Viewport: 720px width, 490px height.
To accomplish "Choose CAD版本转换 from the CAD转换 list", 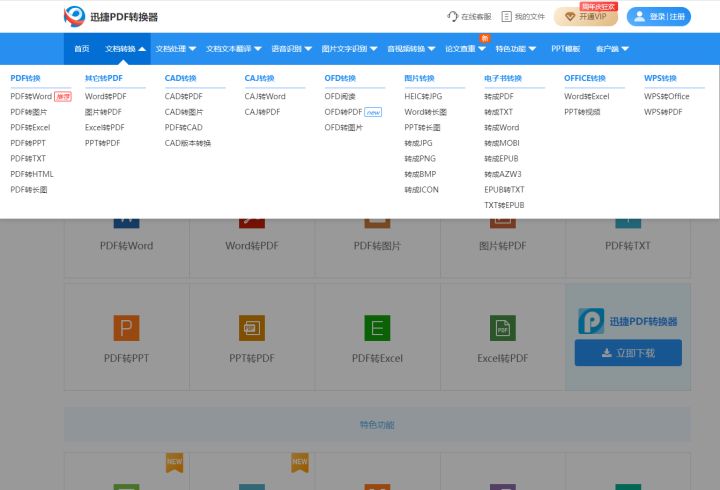I will click(x=188, y=143).
